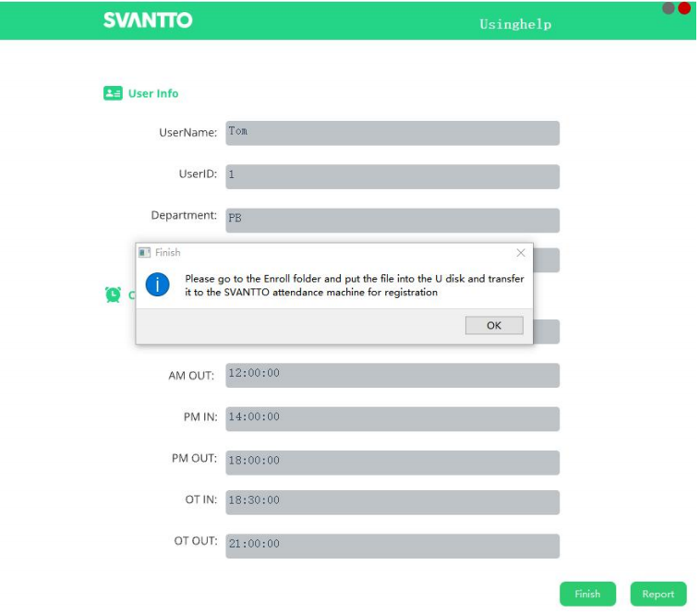The width and height of the screenshot is (700, 613).
Task: Edit the PM IN time field
Action: tap(392, 419)
